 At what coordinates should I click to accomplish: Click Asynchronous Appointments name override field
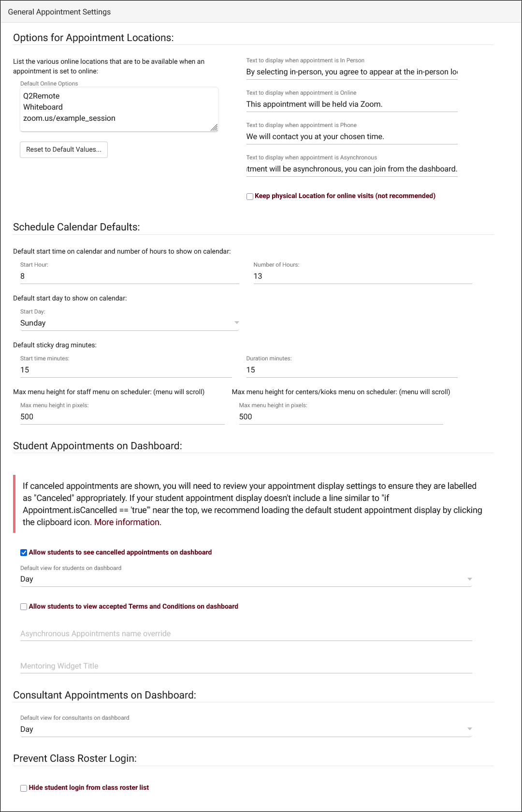(246, 634)
